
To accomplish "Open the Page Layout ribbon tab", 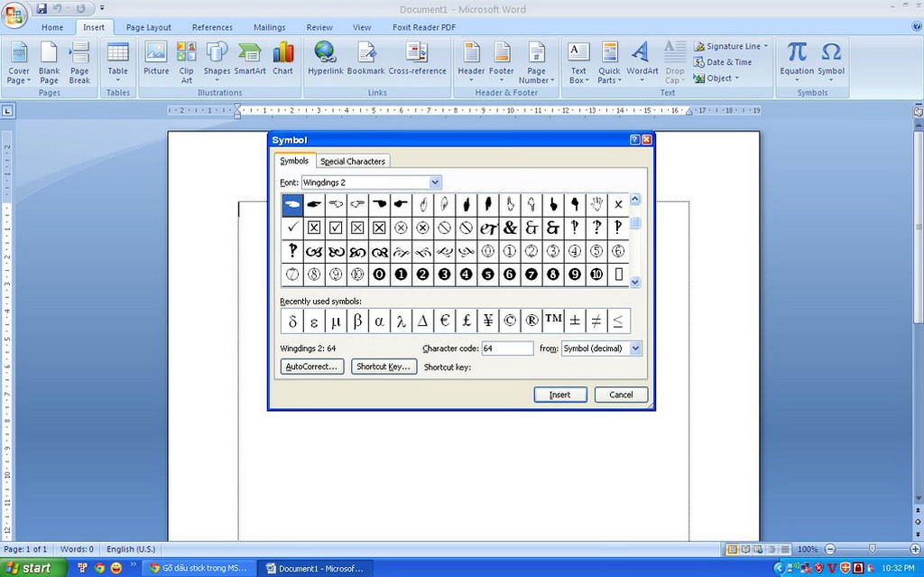I will pos(148,27).
